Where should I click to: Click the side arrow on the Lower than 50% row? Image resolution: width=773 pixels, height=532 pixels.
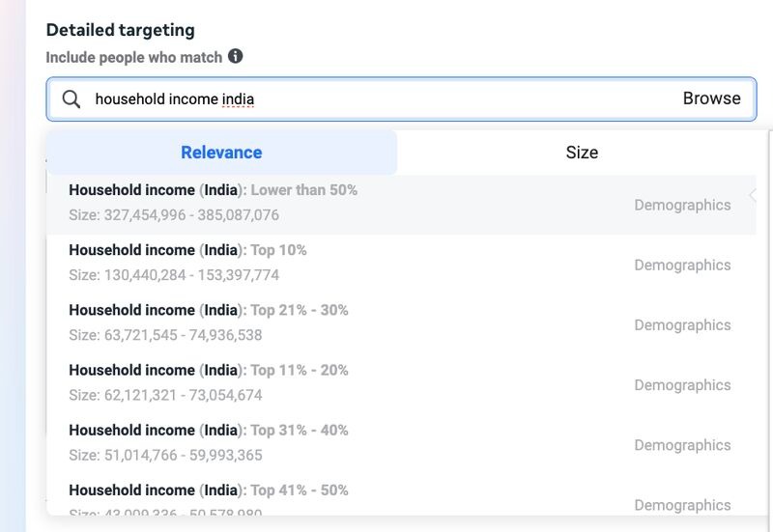click(x=753, y=195)
